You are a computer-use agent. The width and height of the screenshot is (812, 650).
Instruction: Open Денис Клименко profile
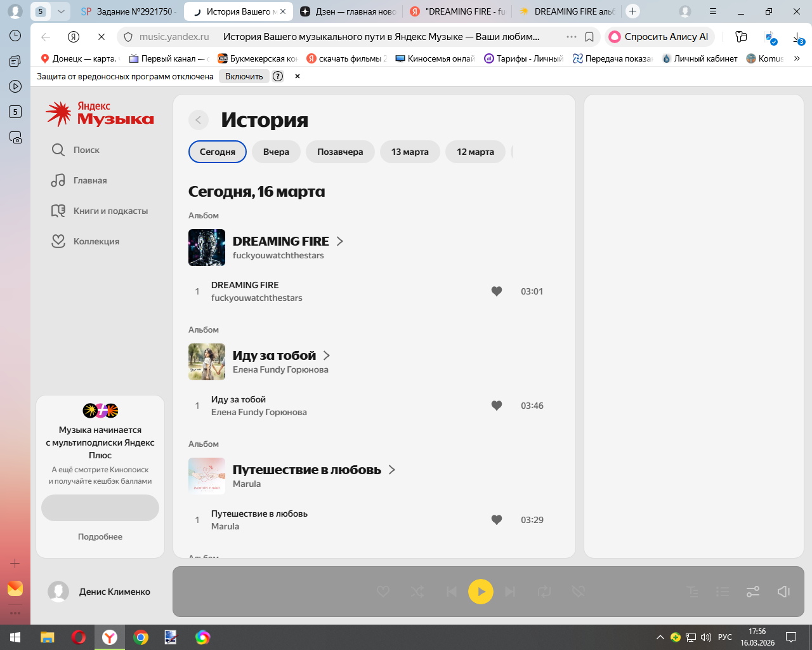pyautogui.click(x=100, y=592)
